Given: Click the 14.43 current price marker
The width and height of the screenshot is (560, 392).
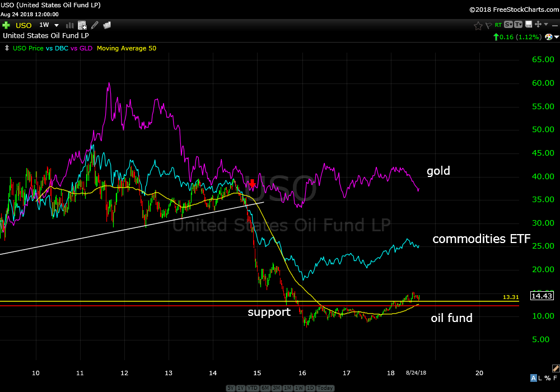Looking at the screenshot, I should (542, 296).
